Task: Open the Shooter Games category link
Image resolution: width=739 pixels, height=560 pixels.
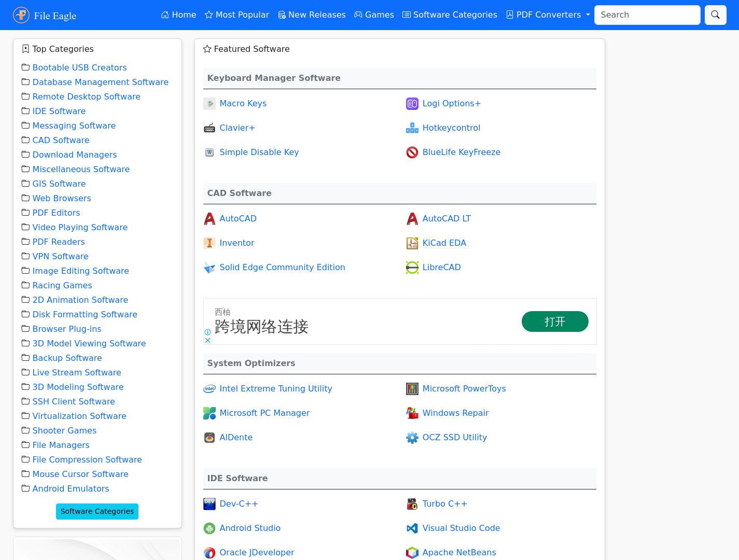Action: (x=64, y=430)
